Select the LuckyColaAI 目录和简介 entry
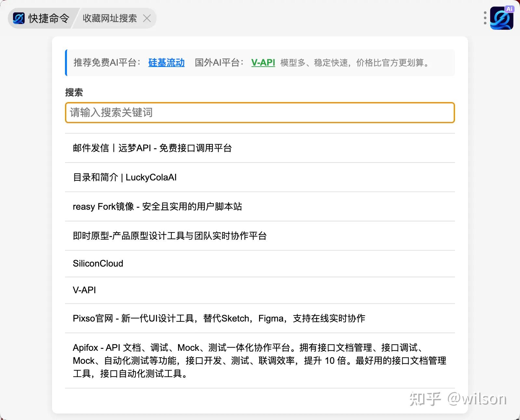Screen dimensions: 520x420 point(124,177)
